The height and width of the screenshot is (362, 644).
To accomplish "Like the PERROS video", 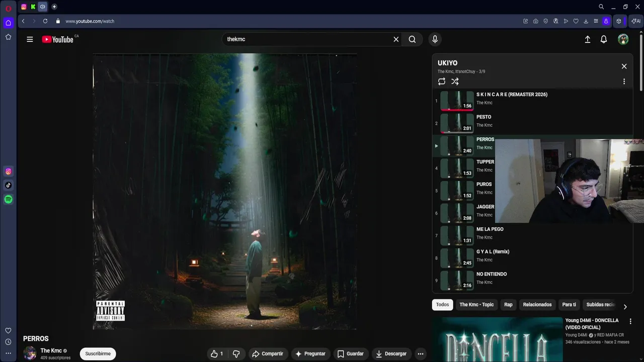I will (x=216, y=353).
